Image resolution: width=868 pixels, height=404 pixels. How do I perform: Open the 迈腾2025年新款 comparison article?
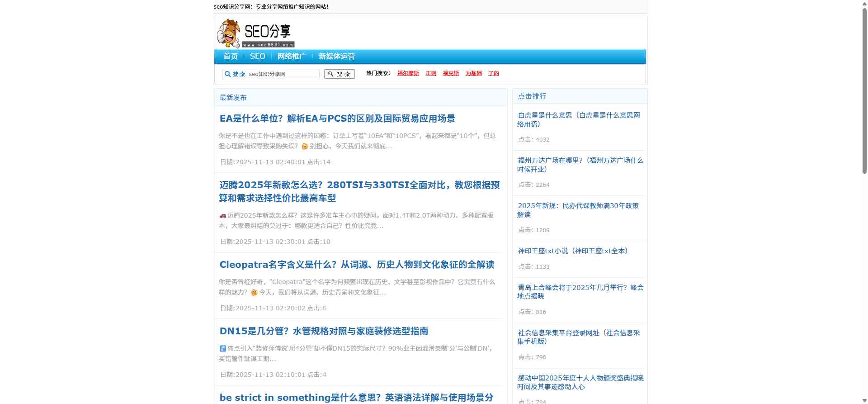pos(359,191)
